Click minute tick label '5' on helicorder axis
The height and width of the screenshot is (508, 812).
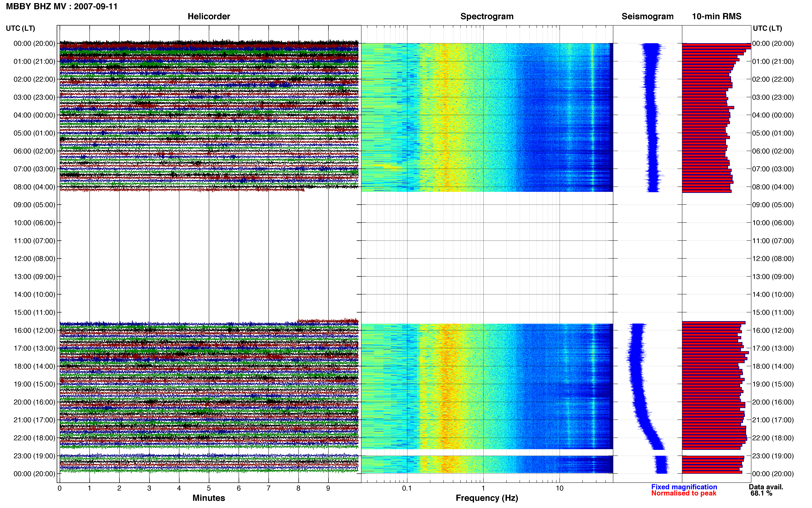tap(209, 488)
